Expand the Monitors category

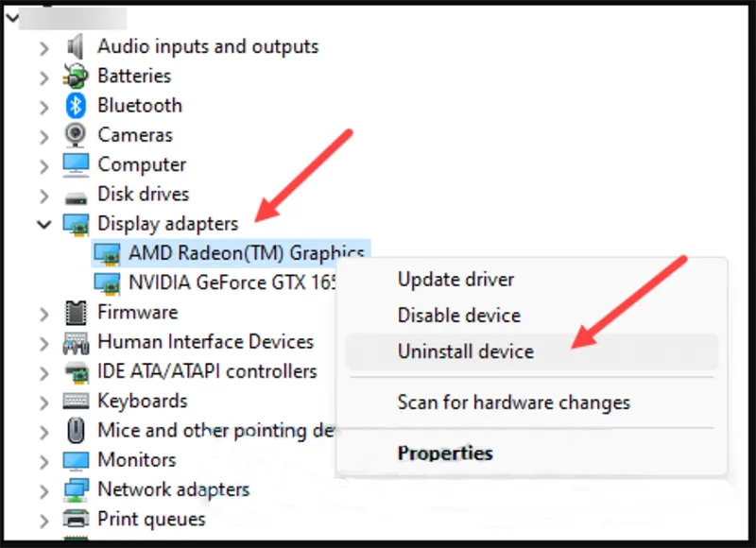tap(43, 460)
